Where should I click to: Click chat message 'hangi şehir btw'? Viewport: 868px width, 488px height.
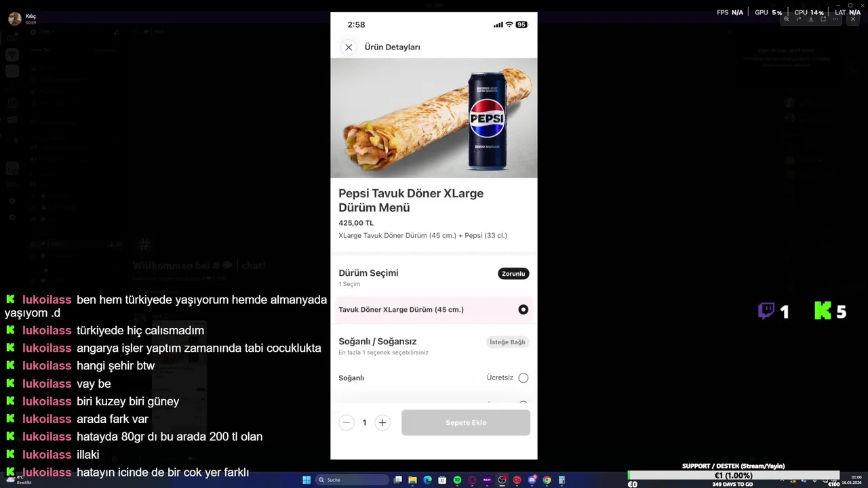click(x=116, y=366)
